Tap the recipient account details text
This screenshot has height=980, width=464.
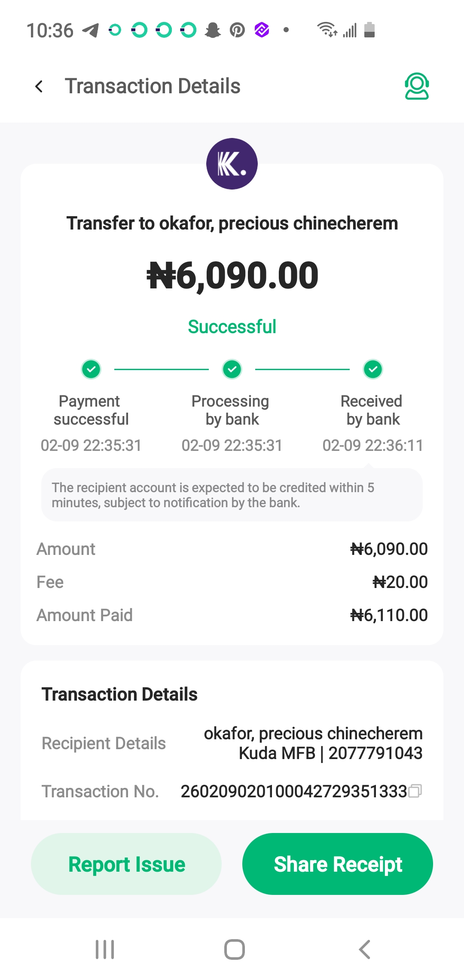pyautogui.click(x=313, y=743)
